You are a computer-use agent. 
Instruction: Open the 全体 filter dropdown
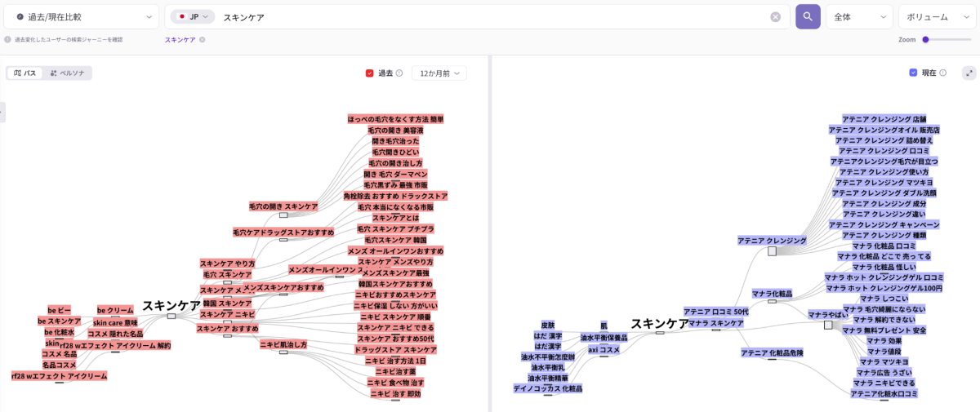859,16
